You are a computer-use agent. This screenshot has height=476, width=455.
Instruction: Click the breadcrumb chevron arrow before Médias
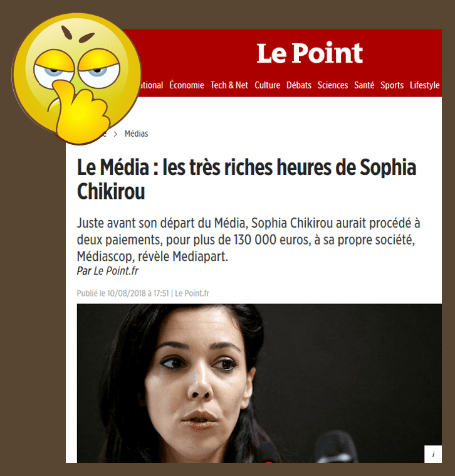click(x=115, y=134)
